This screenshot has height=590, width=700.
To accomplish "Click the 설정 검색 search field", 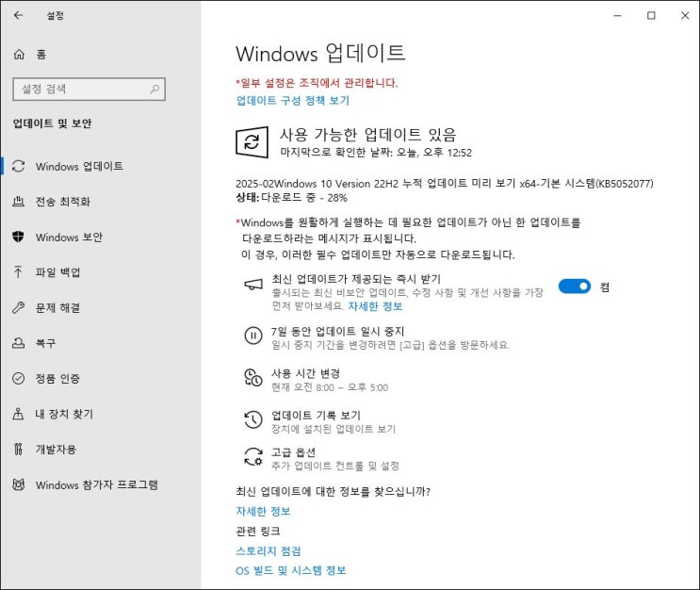I will 89,89.
